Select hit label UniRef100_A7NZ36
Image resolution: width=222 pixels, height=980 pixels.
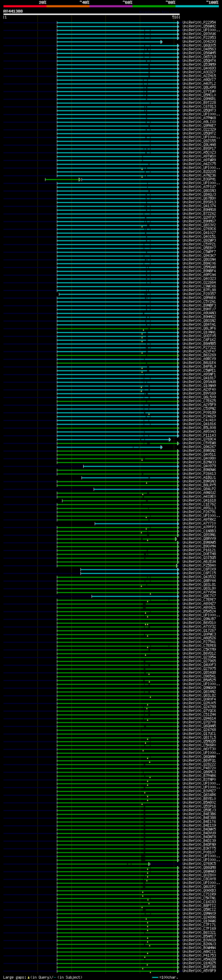(x=199, y=175)
